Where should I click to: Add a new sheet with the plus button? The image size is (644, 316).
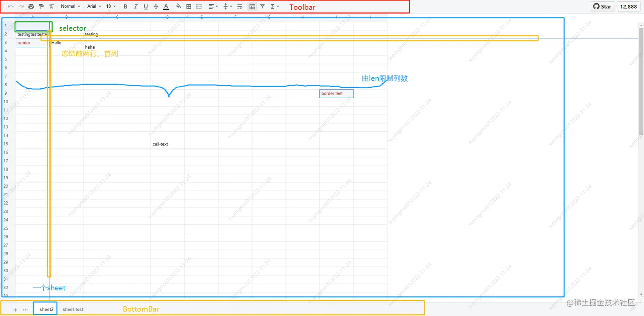[15, 309]
